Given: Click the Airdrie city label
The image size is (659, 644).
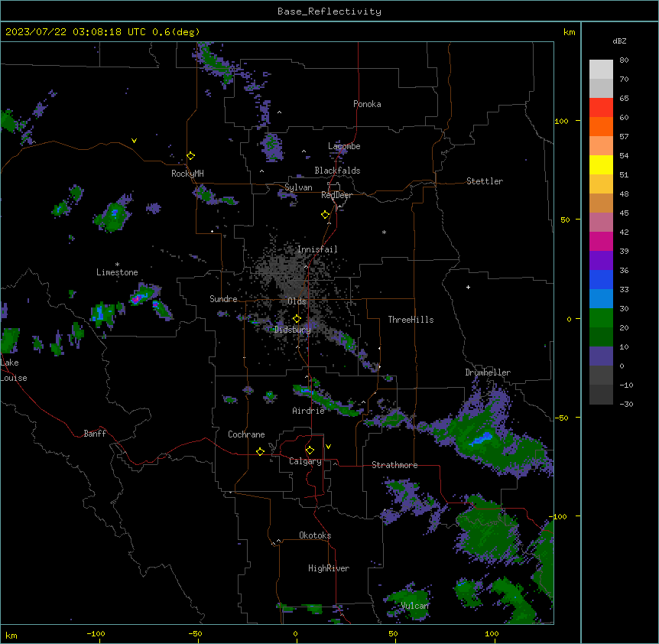Looking at the screenshot, I should (x=308, y=411).
